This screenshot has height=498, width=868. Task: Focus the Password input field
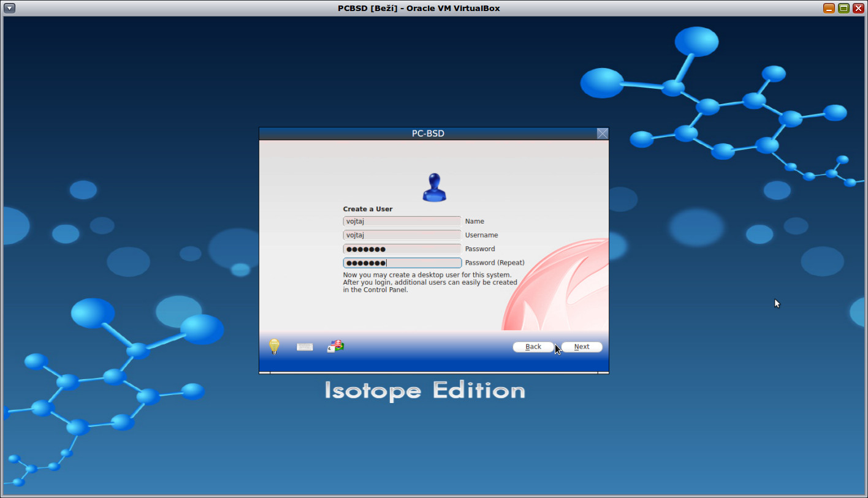click(x=402, y=248)
